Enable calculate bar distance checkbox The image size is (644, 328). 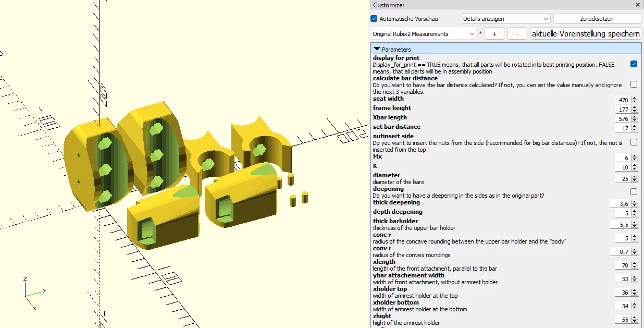634,84
